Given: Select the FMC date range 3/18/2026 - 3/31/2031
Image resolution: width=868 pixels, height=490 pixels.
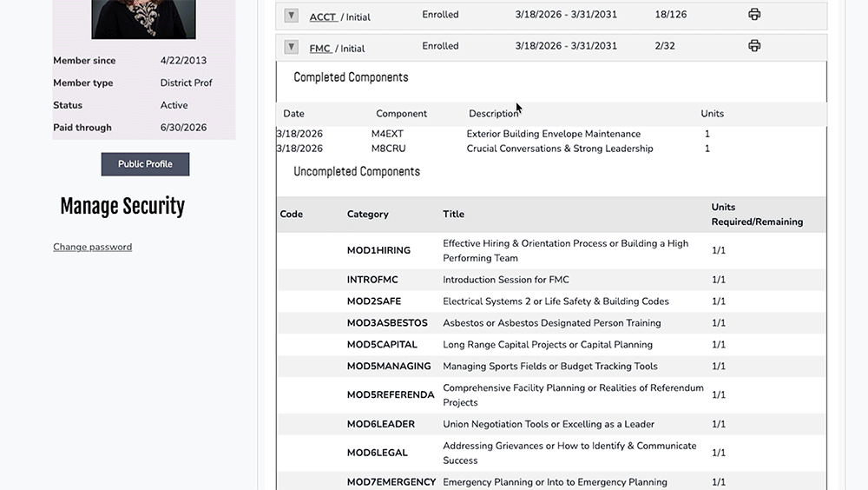Looking at the screenshot, I should [x=566, y=47].
